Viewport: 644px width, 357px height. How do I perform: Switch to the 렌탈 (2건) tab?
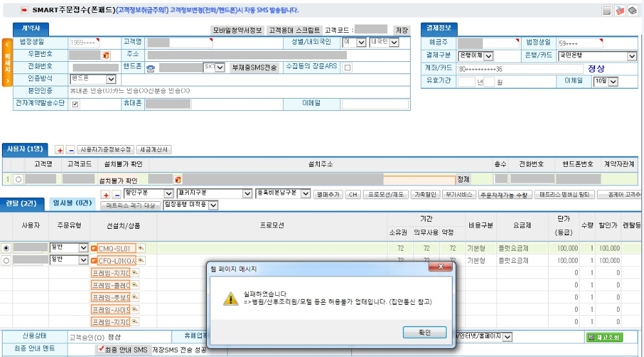coord(21,204)
